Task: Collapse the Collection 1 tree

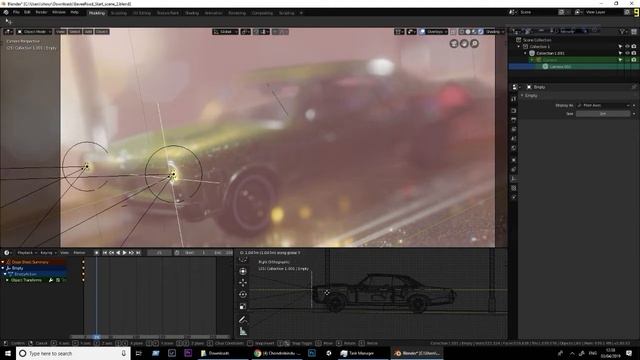Action: (519, 47)
